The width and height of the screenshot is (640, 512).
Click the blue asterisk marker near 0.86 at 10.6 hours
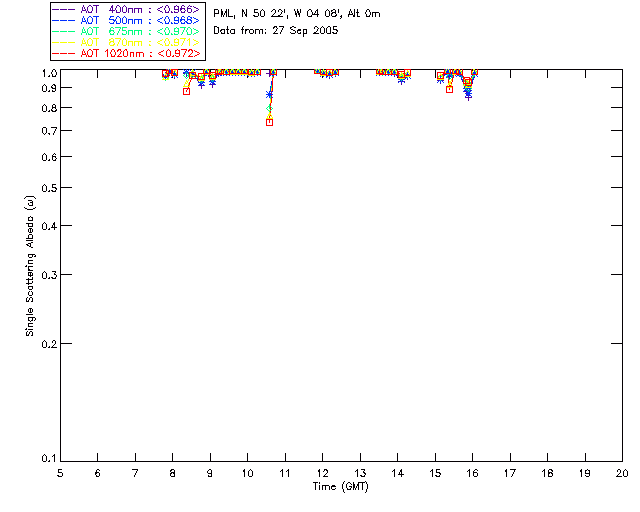[x=269, y=95]
